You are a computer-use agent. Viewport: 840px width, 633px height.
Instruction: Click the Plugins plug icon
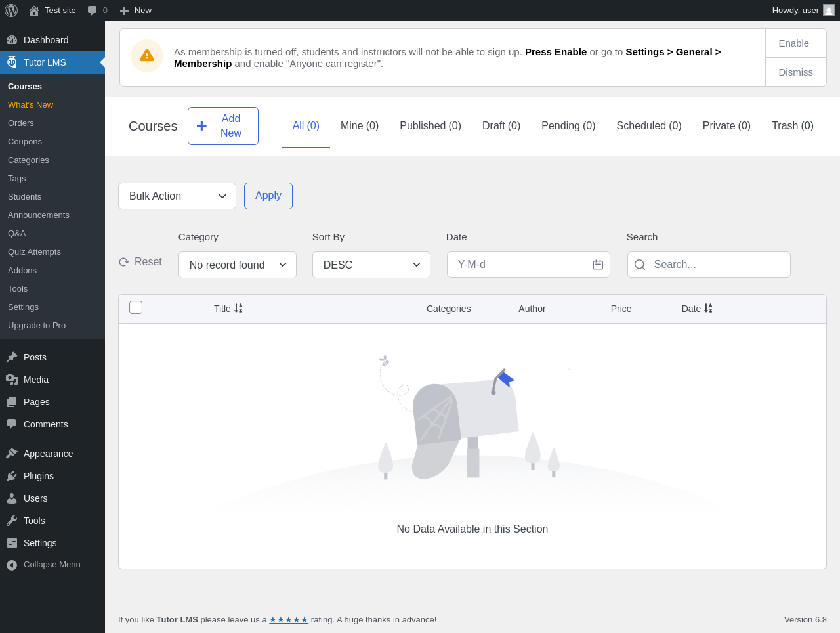coord(12,476)
